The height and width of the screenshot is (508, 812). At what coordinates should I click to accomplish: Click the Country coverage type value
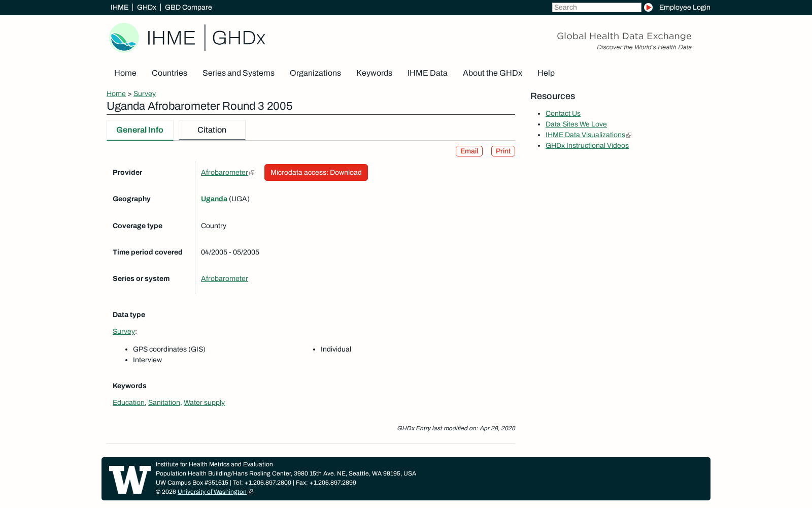214,226
